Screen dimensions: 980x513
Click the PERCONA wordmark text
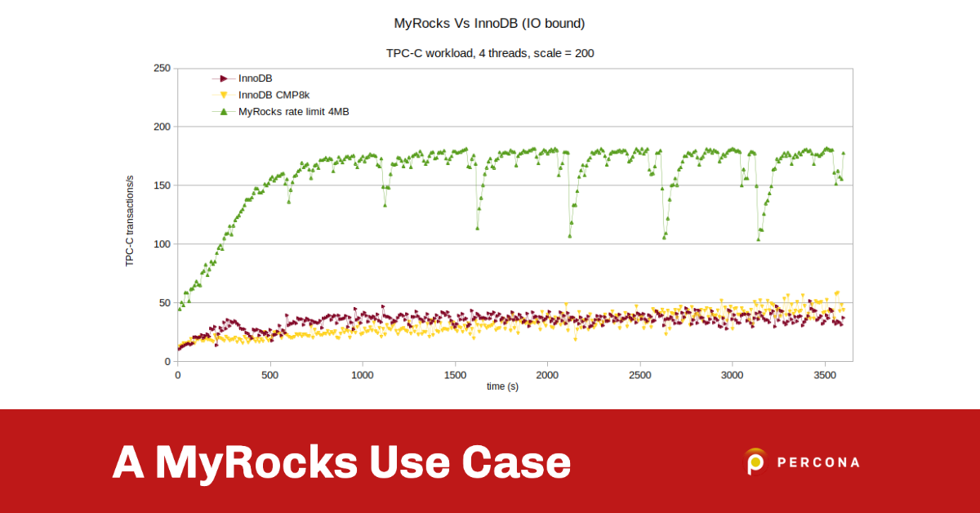pyautogui.click(x=819, y=462)
